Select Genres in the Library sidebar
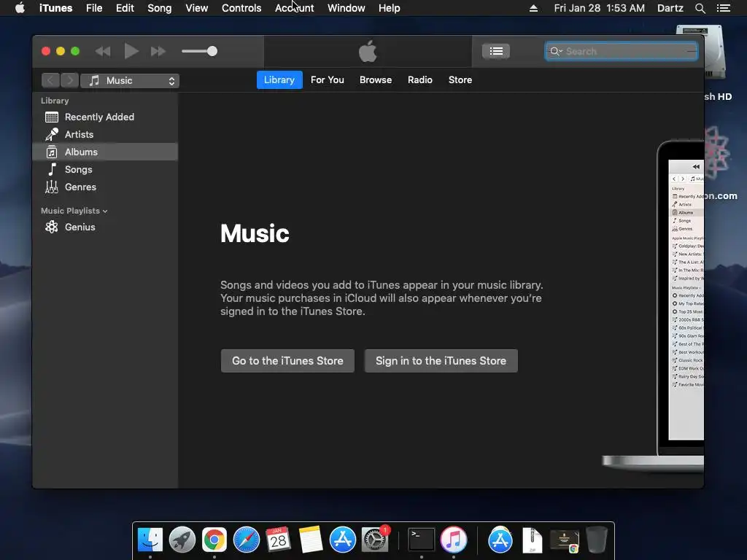Viewport: 747px width, 560px height. point(105,187)
